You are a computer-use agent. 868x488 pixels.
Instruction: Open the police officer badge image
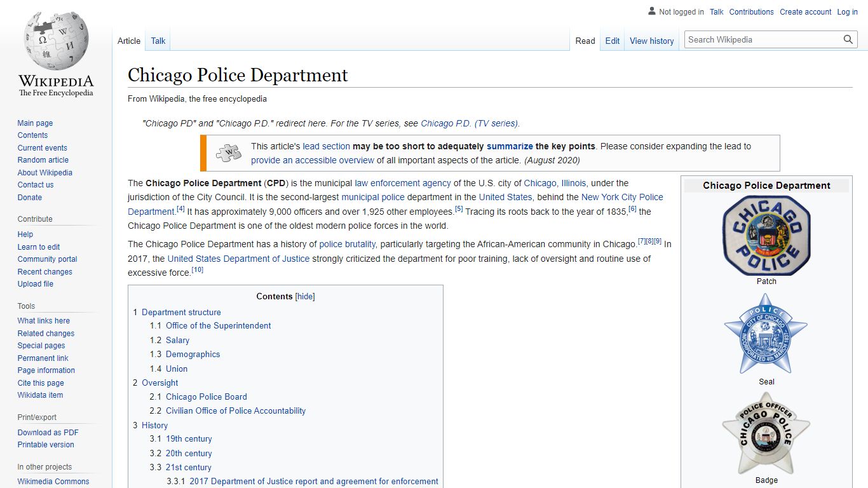(x=766, y=433)
